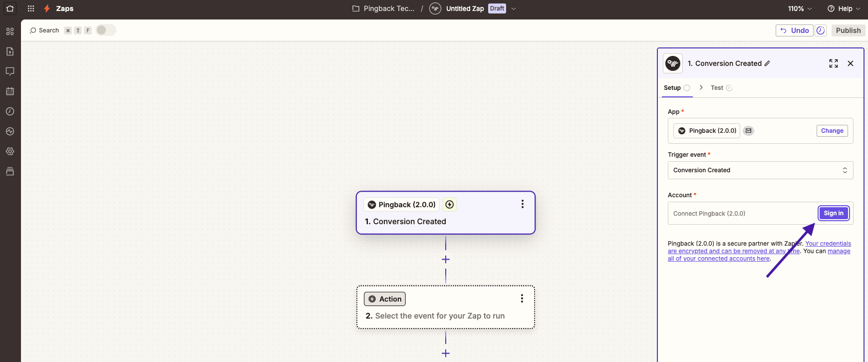Viewport: 868px width, 362px height.
Task: Open the Trigger event Conversion Created dropdown
Action: (x=760, y=170)
